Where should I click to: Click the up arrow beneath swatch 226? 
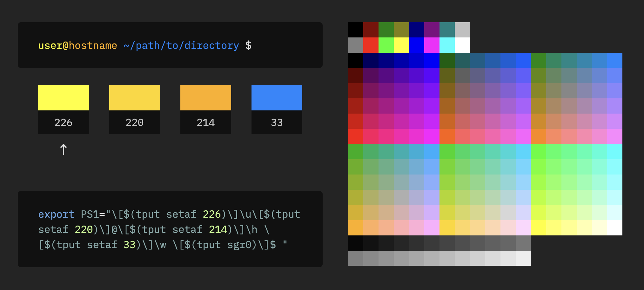pos(64,149)
